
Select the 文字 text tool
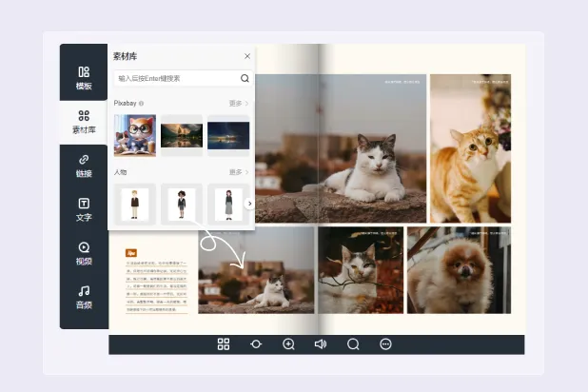(x=84, y=209)
